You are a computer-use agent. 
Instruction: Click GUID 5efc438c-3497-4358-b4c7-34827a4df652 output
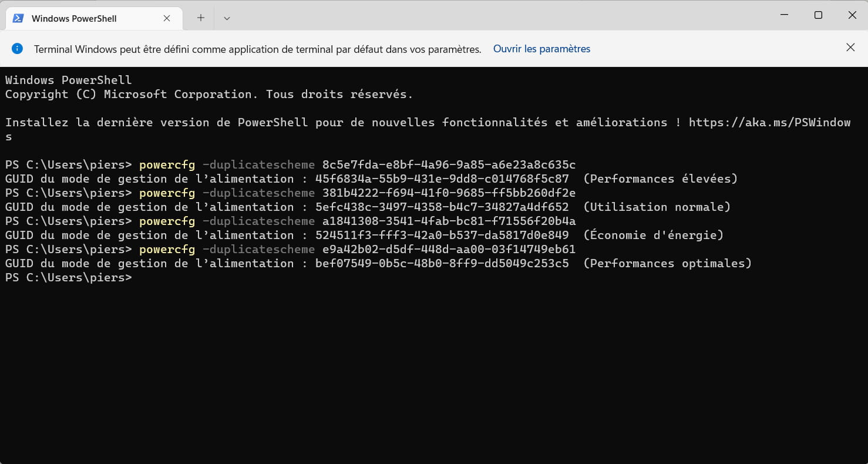[x=442, y=207]
